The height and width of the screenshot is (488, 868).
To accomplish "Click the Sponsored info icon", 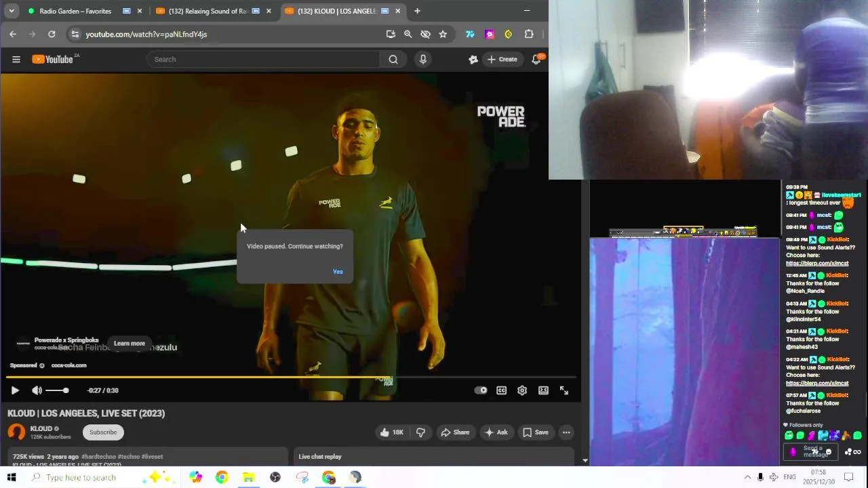I will 42,365.
